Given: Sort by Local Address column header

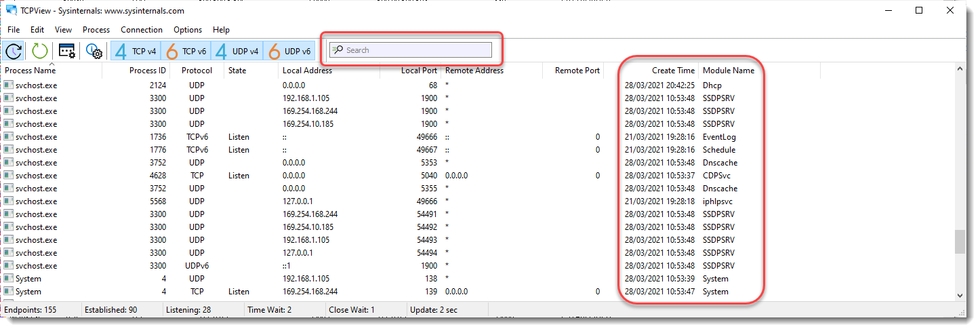Looking at the screenshot, I should pos(329,71).
